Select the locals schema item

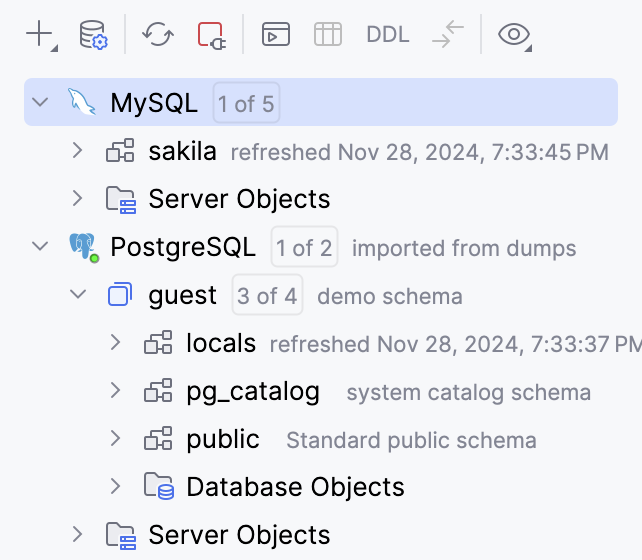pyautogui.click(x=221, y=343)
